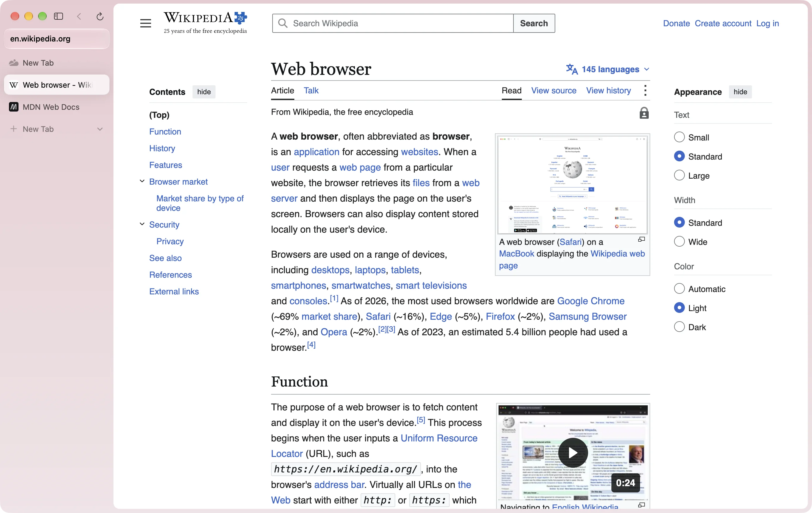Click the MDN Web Docs tab icon
This screenshot has height=513, width=812.
click(13, 107)
